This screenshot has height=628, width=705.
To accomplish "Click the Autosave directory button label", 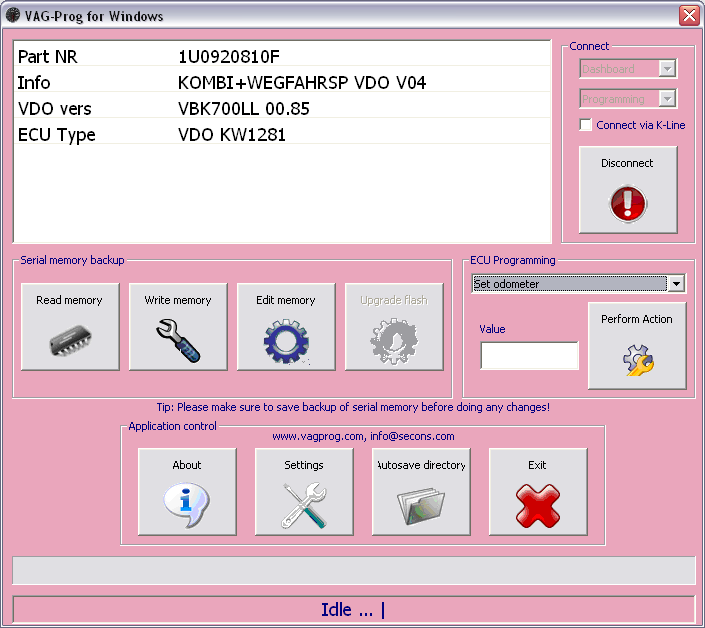I will tap(421, 465).
